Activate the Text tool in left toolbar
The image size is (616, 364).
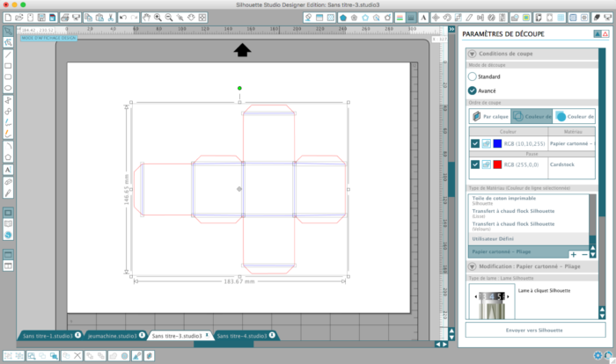click(8, 170)
